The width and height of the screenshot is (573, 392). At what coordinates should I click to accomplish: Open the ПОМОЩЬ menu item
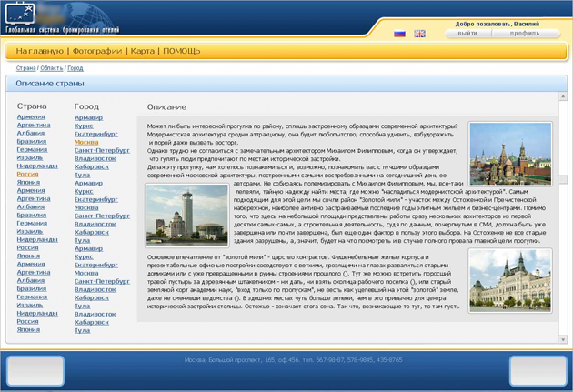pyautogui.click(x=182, y=51)
